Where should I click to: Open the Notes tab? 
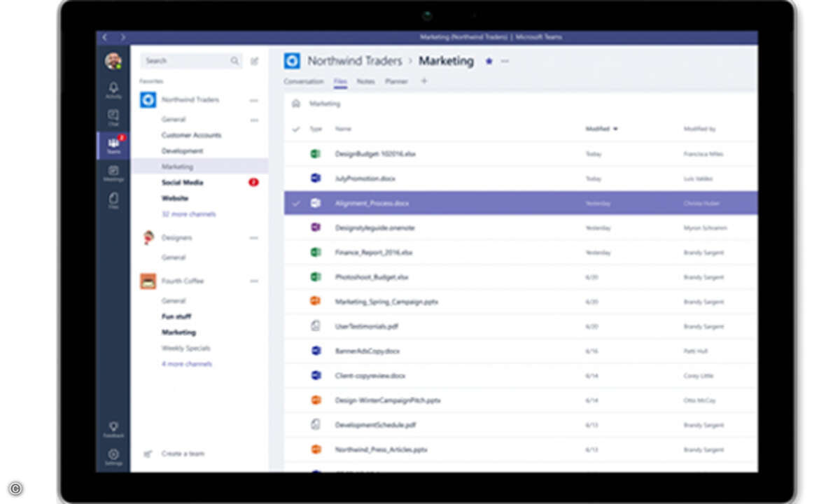365,82
